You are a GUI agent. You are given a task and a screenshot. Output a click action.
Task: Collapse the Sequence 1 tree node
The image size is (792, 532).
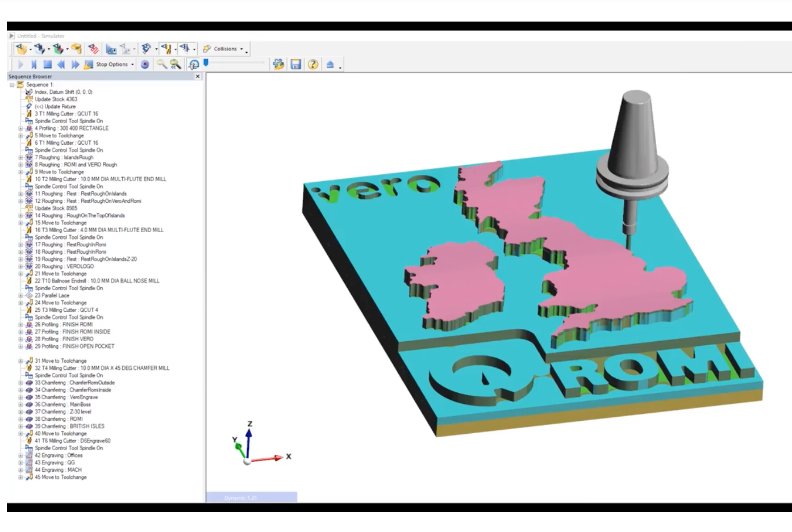click(12, 85)
